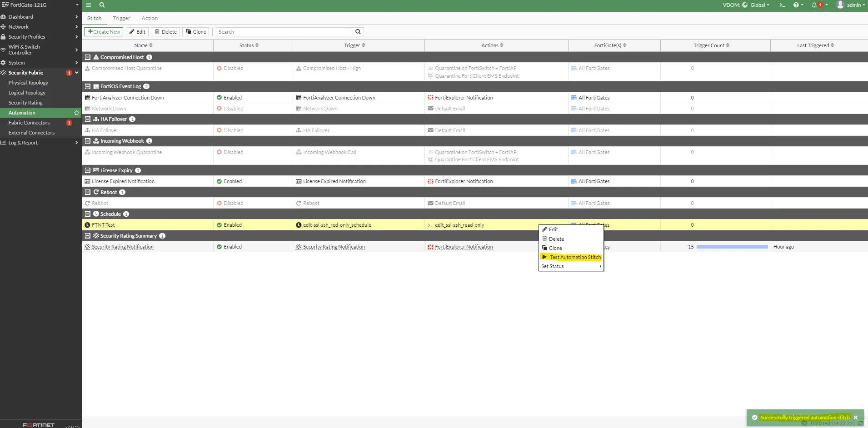Click the Security Profiles lock icon

tap(3, 37)
